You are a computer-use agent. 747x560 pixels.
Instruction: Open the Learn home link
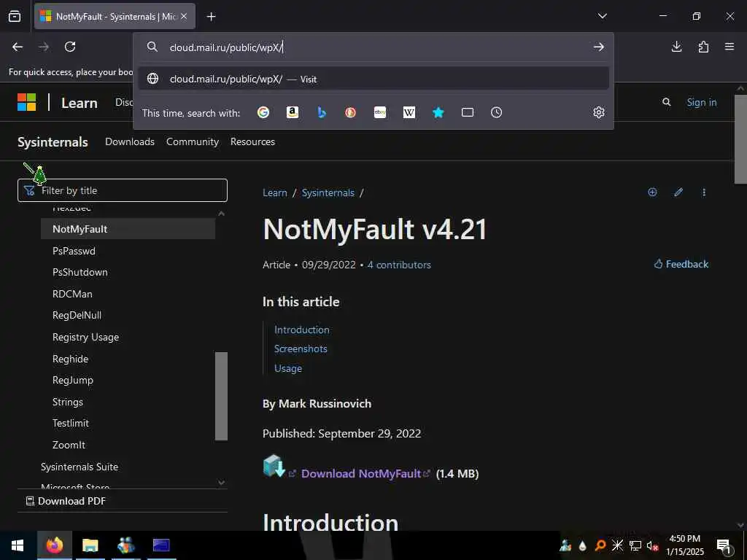point(79,103)
